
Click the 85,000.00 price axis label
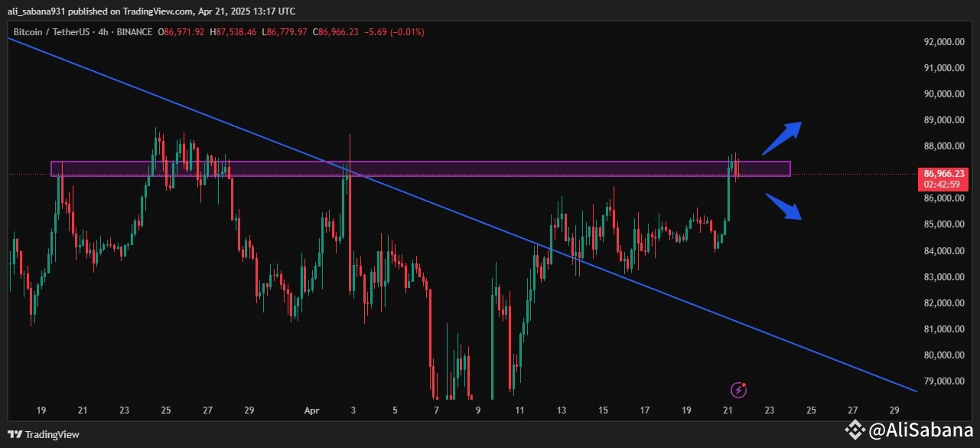point(943,224)
